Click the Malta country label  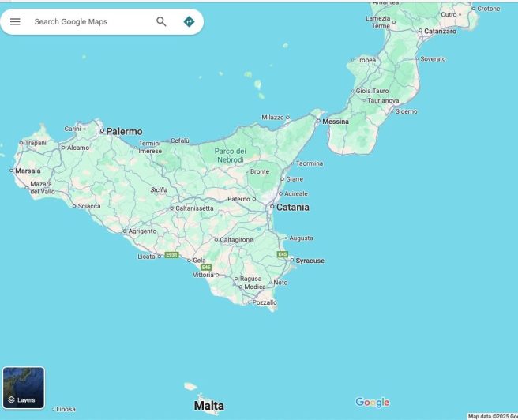[x=208, y=406]
